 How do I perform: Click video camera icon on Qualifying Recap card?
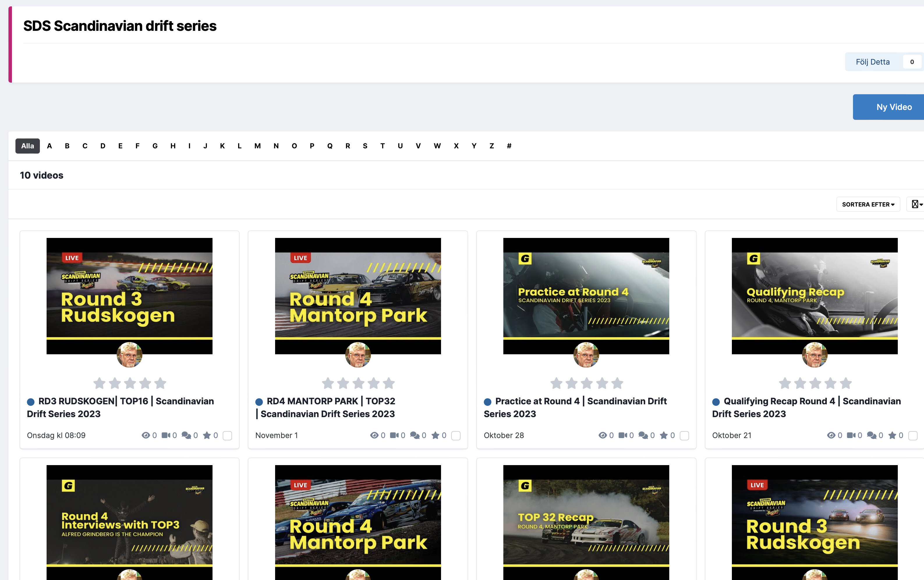click(x=852, y=435)
